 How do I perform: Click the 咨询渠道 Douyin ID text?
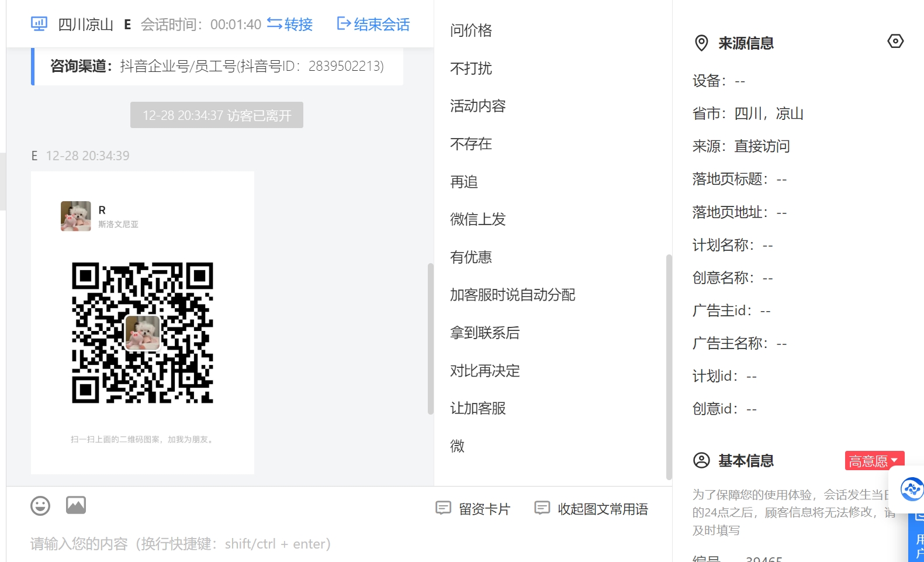coord(217,66)
